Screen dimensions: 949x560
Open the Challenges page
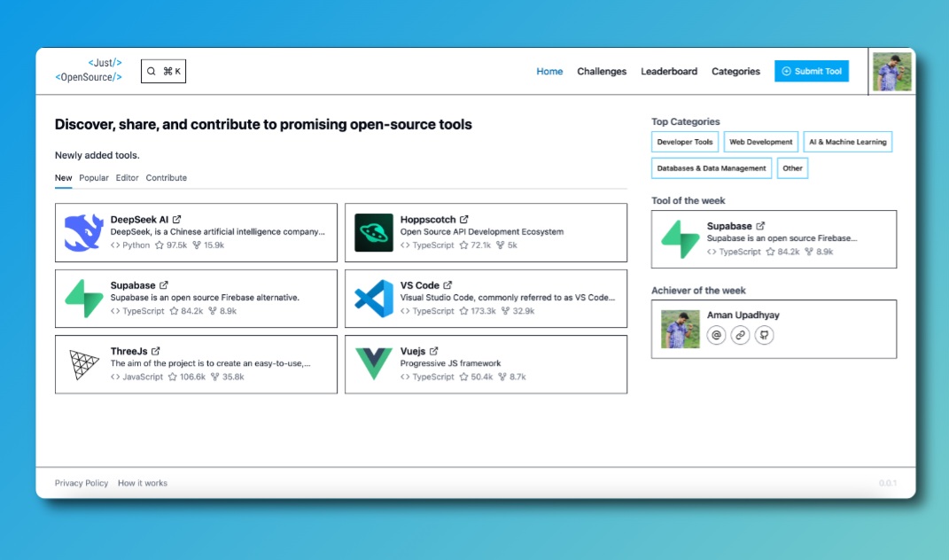coord(602,71)
